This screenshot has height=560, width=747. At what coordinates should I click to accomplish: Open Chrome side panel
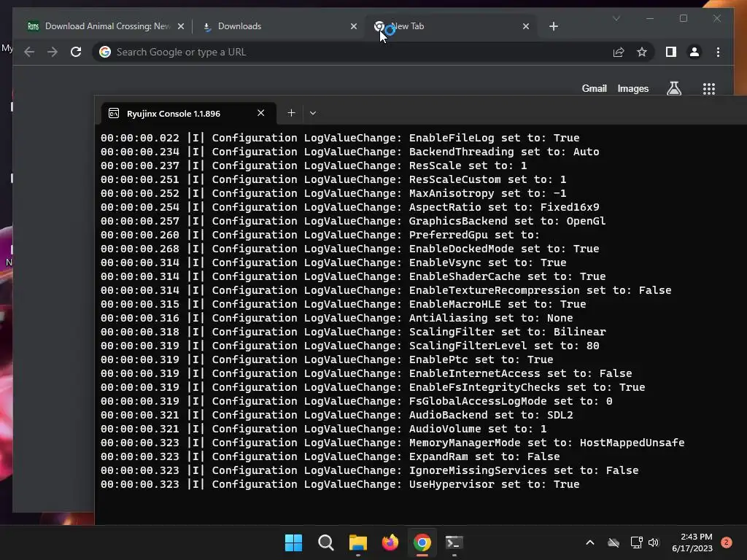pyautogui.click(x=671, y=52)
